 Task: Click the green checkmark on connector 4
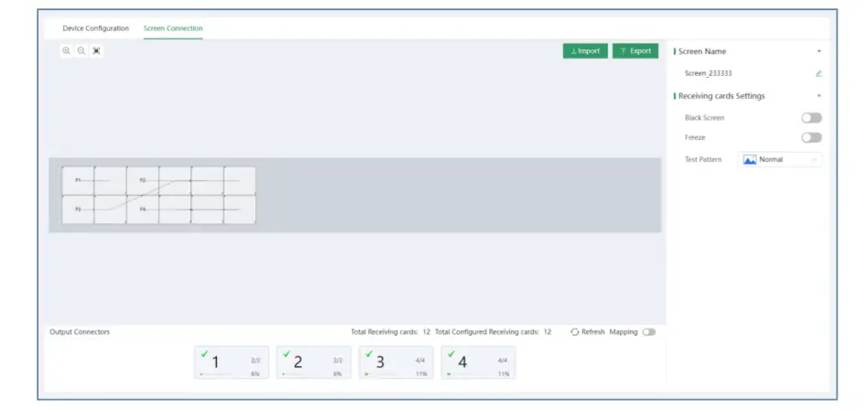450,353
